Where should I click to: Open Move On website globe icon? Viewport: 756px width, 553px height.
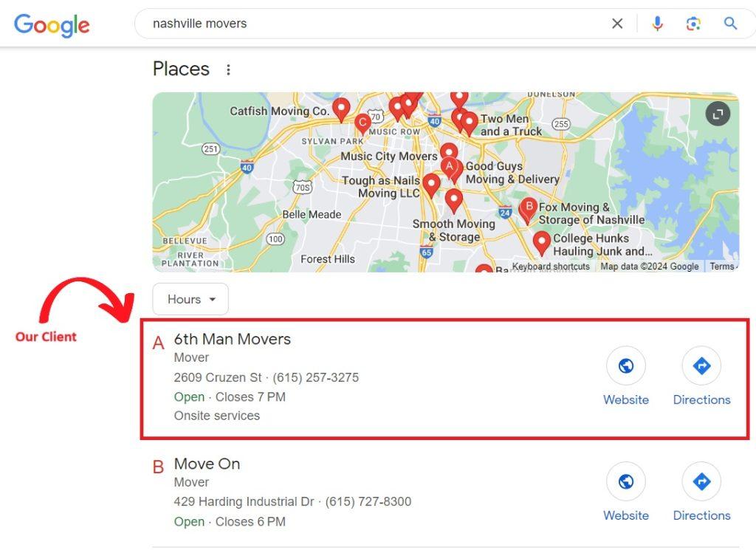click(626, 481)
